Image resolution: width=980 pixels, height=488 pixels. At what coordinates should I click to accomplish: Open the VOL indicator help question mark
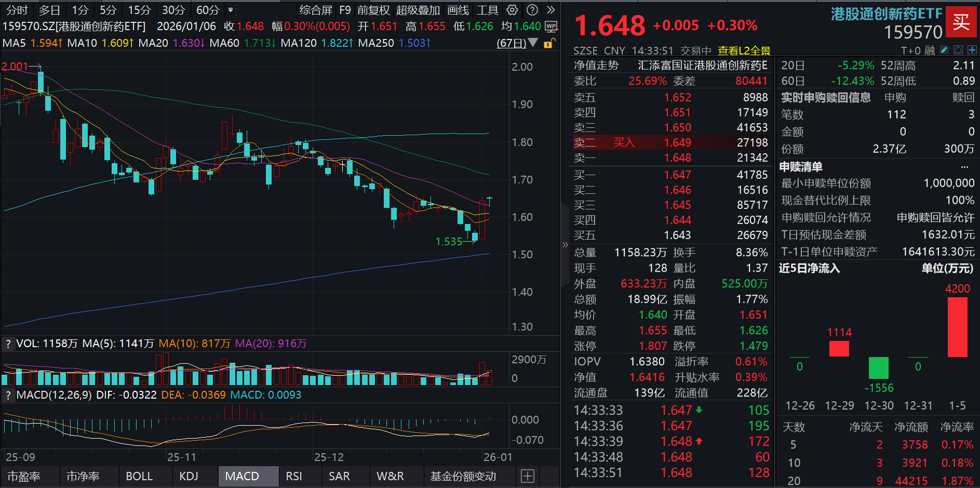pyautogui.click(x=8, y=344)
